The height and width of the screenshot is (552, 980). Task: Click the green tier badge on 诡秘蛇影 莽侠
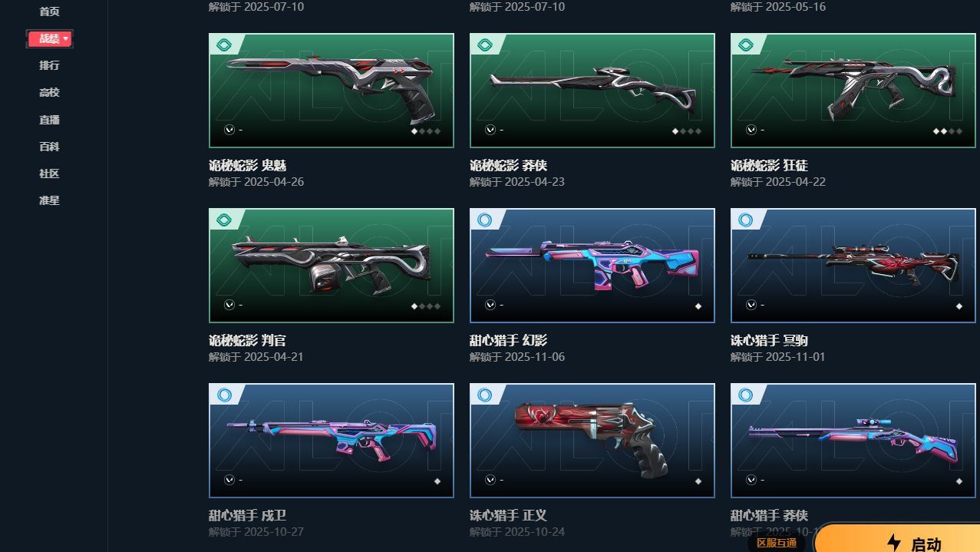(x=485, y=45)
